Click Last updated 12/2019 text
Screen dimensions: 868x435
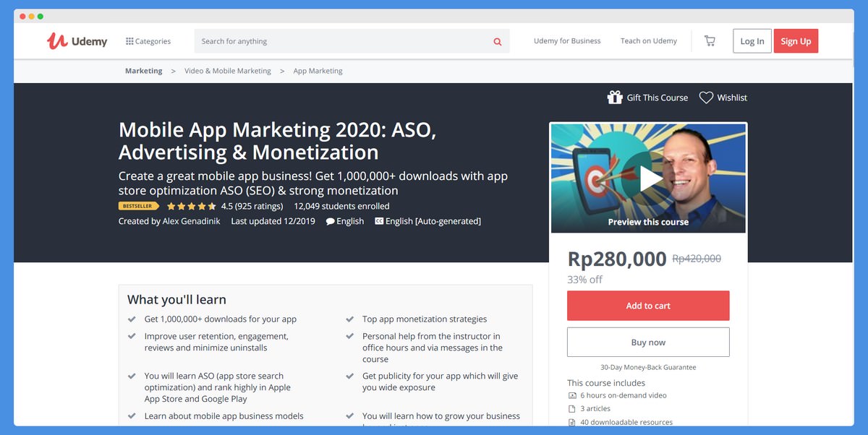click(x=273, y=221)
